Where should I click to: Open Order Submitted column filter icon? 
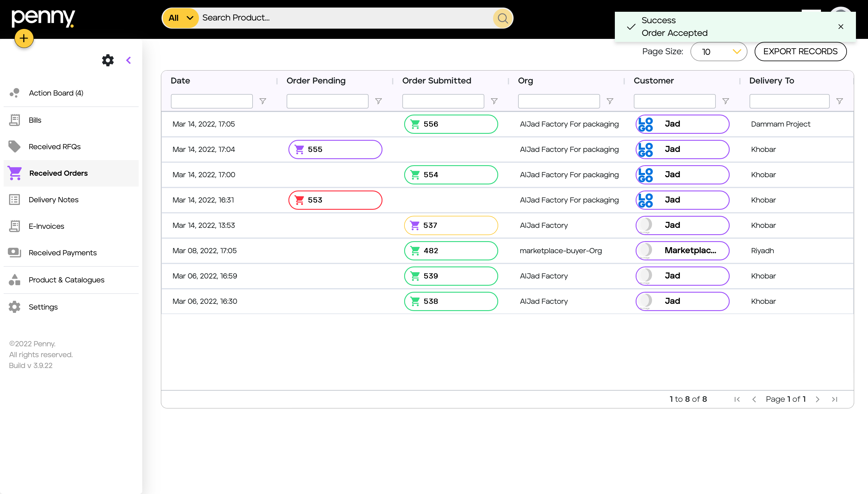click(494, 102)
